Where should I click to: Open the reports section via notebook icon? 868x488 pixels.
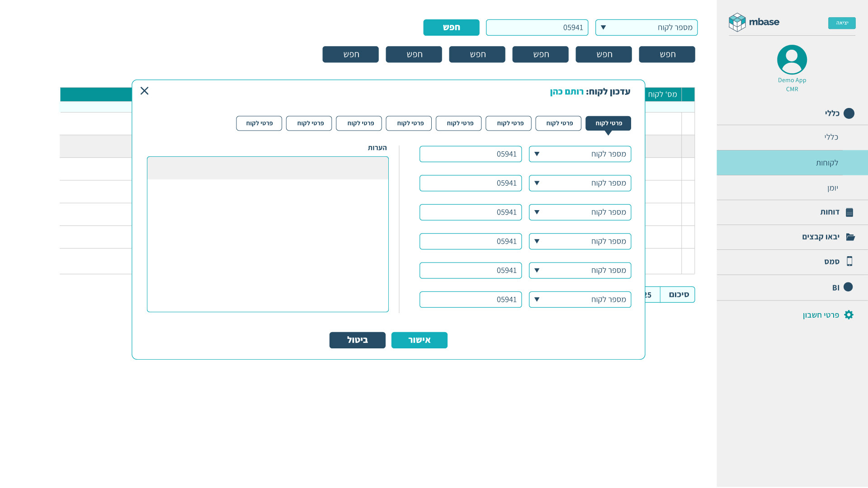tap(849, 212)
